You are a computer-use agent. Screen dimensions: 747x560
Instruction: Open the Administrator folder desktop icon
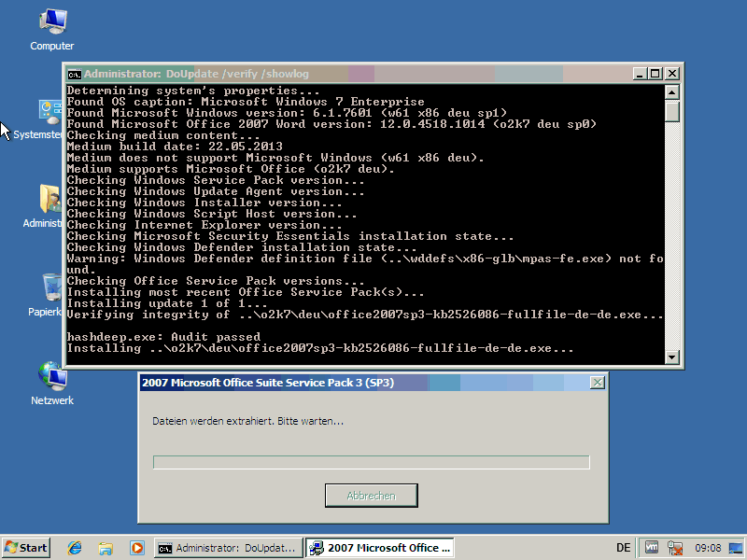pyautogui.click(x=49, y=200)
